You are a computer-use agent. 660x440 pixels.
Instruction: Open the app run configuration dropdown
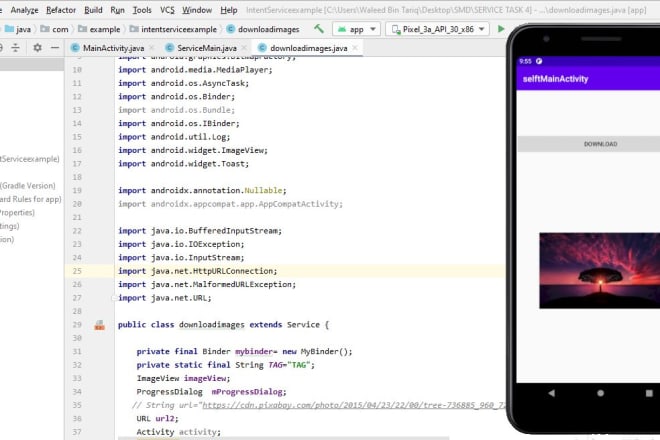(x=357, y=29)
